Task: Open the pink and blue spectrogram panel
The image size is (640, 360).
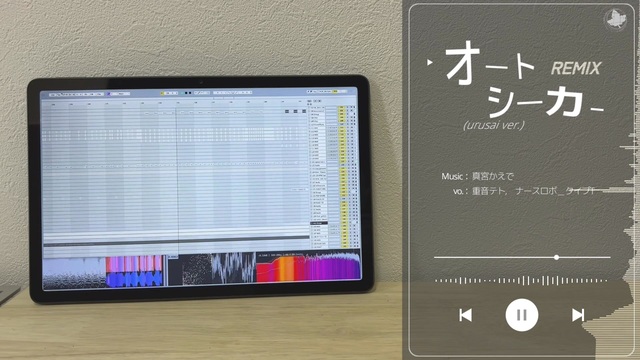Action: coord(134,271)
